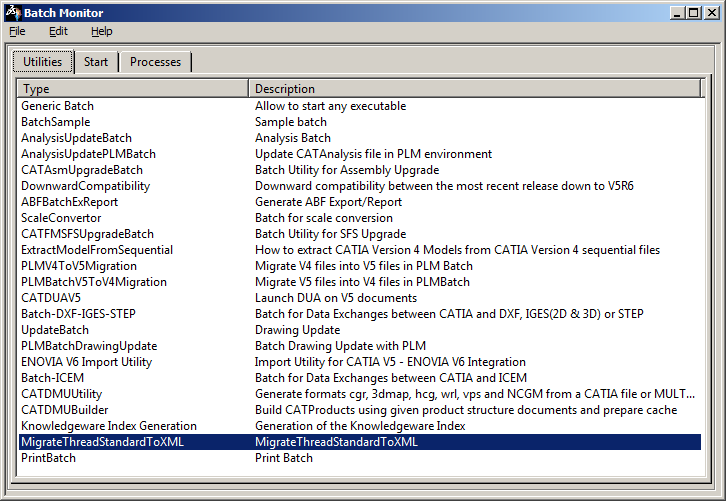Open the Help menu
Screen dimensions: 726x501
[101, 31]
